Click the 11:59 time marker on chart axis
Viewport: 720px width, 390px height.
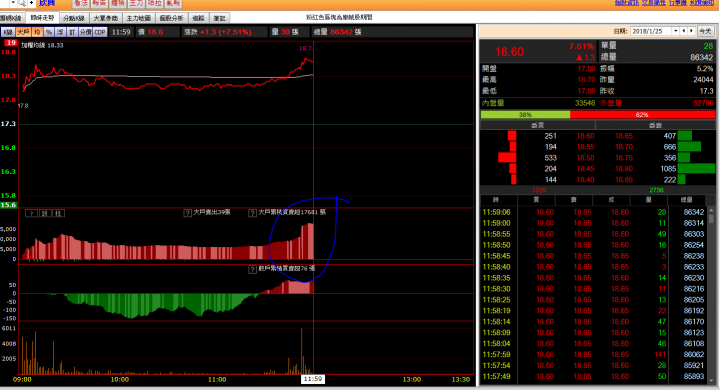313,379
